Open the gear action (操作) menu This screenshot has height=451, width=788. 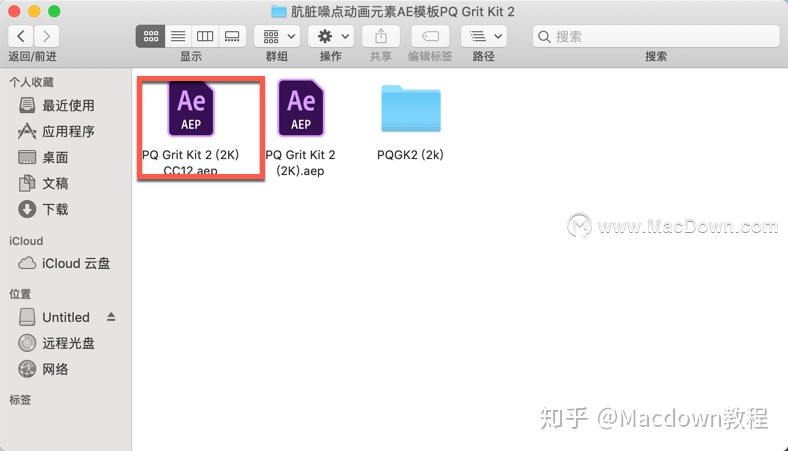(x=331, y=36)
